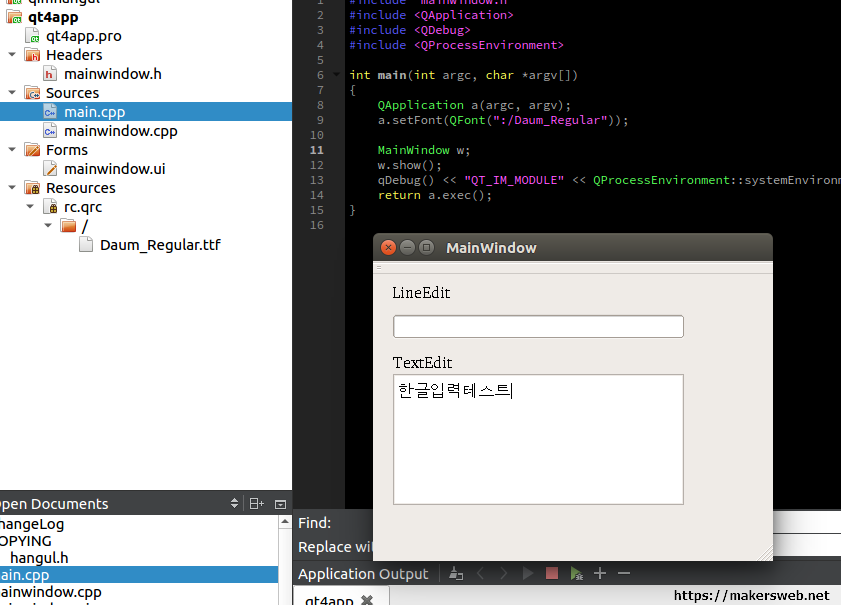Select mainwindow.cpp in Open Documents
This screenshot has width=841, height=605.
51,592
